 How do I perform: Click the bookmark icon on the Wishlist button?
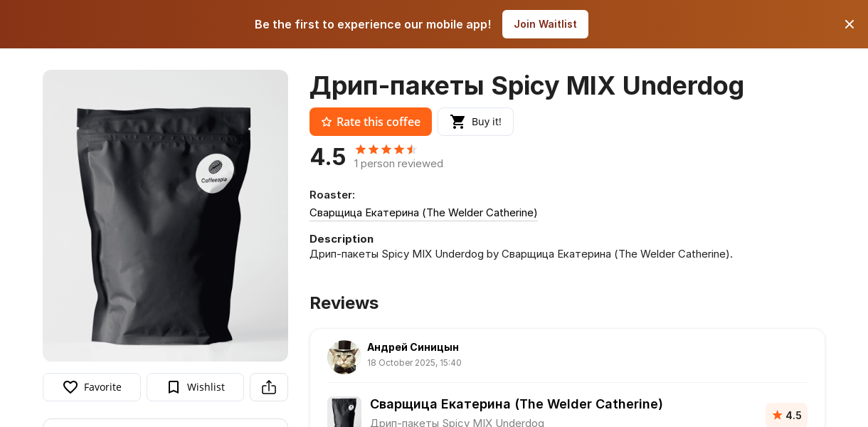173,387
